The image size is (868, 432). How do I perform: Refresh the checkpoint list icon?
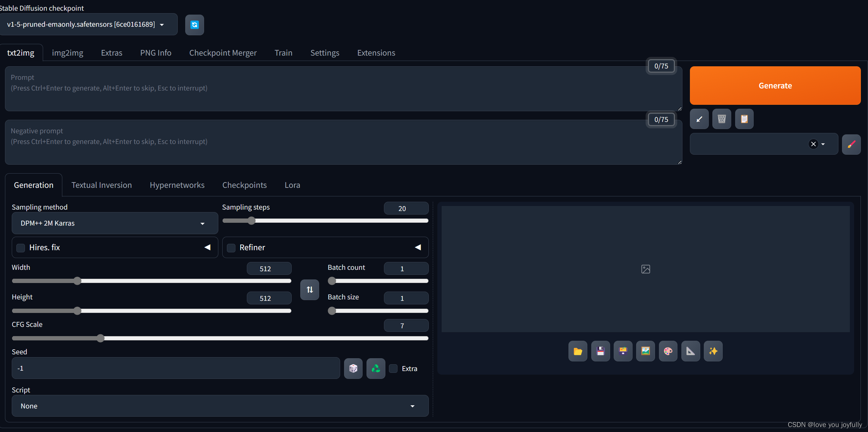tap(194, 25)
